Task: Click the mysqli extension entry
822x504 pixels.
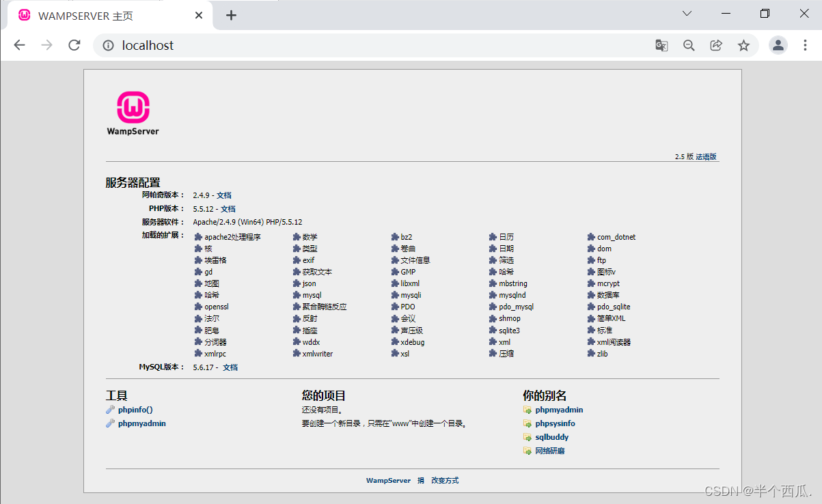Action: 411,295
